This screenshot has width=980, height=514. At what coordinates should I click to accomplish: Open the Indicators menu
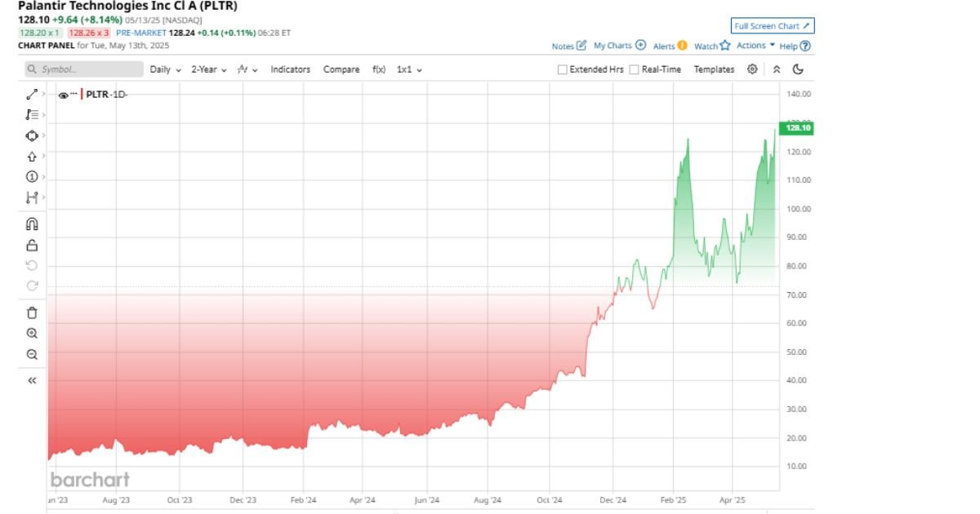[290, 69]
